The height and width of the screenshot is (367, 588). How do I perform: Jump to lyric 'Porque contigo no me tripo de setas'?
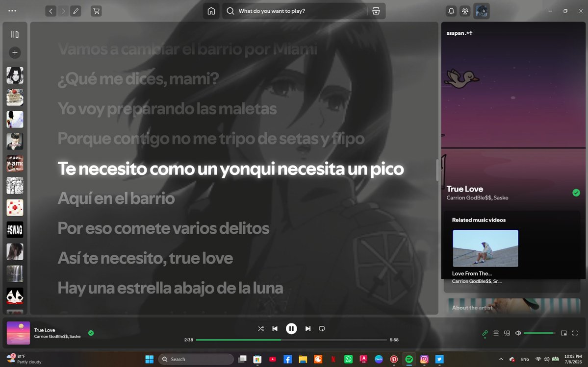click(x=211, y=139)
